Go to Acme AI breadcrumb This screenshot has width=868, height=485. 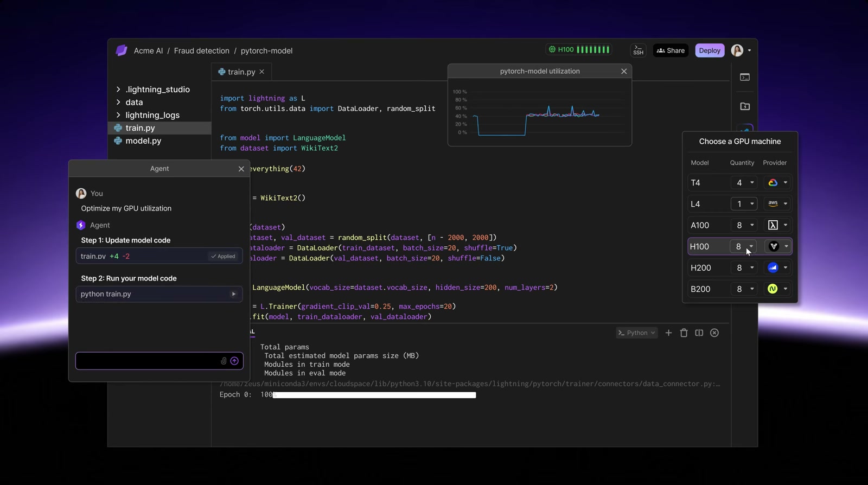coord(148,50)
